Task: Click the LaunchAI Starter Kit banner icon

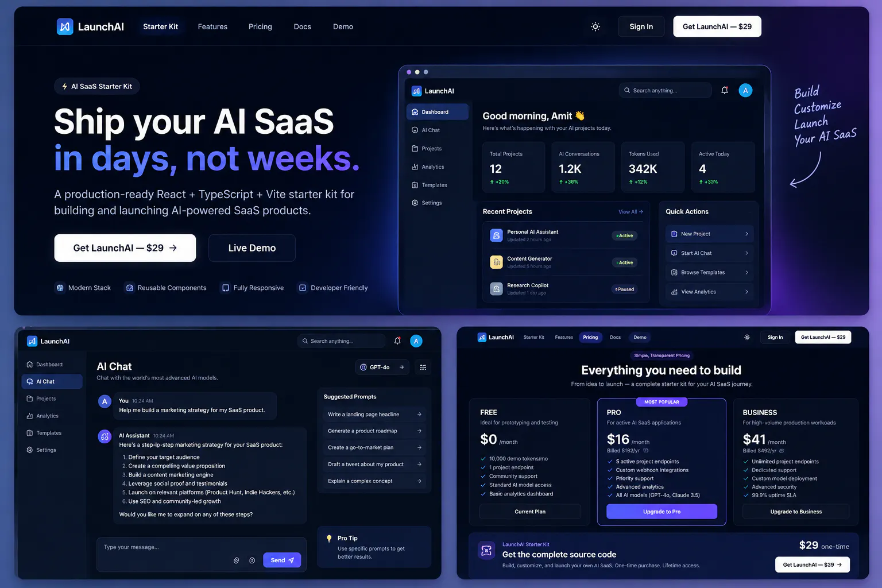Action: point(486,551)
